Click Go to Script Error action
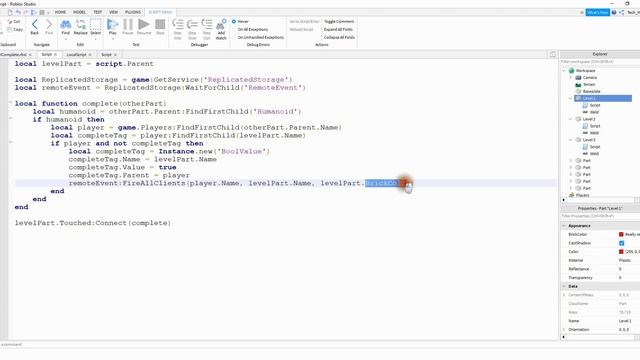This screenshot has width=640, height=360. 304,21
